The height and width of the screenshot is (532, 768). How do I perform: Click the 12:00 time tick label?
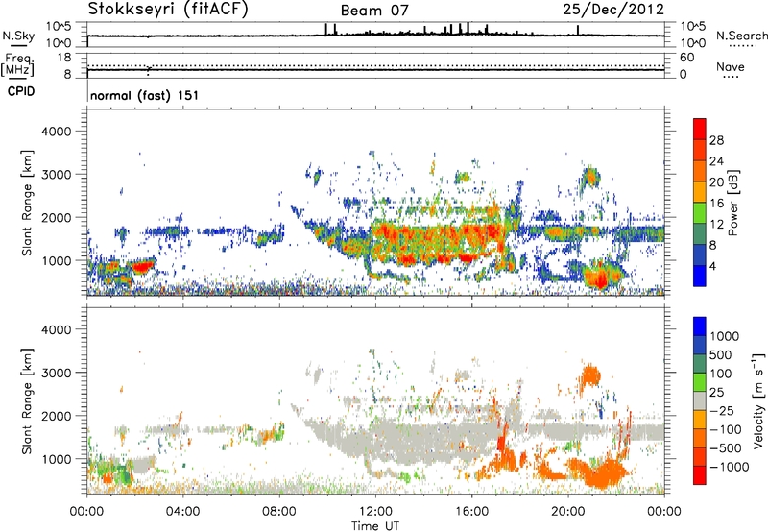375,512
